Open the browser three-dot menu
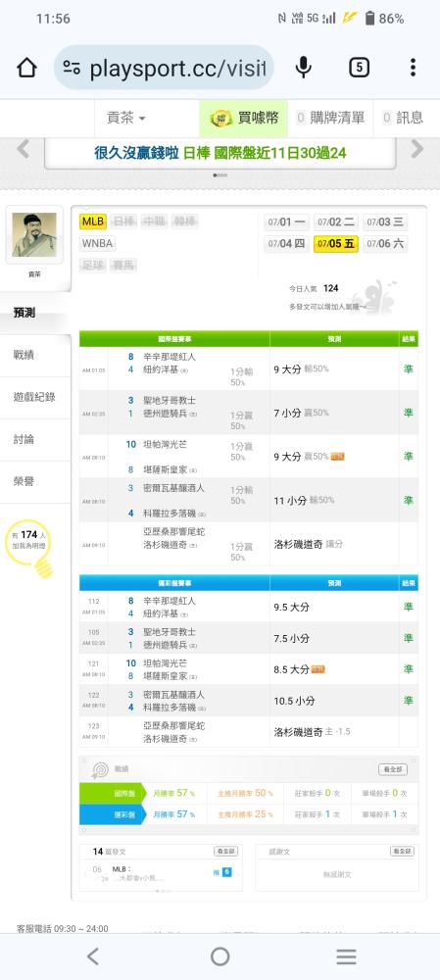Screen dimensions: 440x980 (x=414, y=68)
